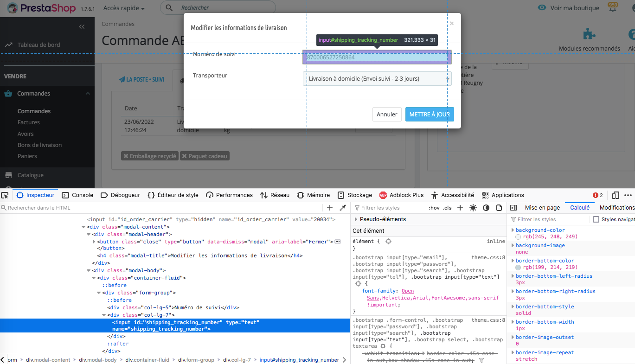The image size is (635, 364).
Task: Open the Transporteur carrier dropdown
Action: (377, 79)
